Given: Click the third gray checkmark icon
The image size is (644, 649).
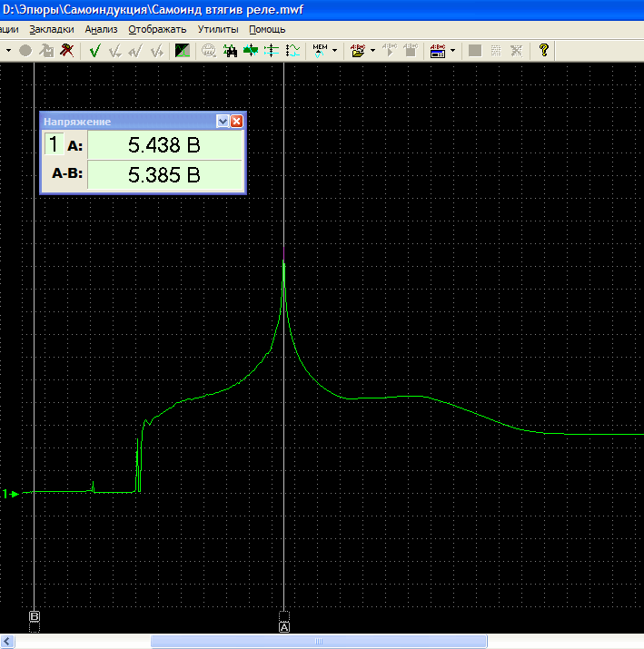Looking at the screenshot, I should pyautogui.click(x=135, y=51).
